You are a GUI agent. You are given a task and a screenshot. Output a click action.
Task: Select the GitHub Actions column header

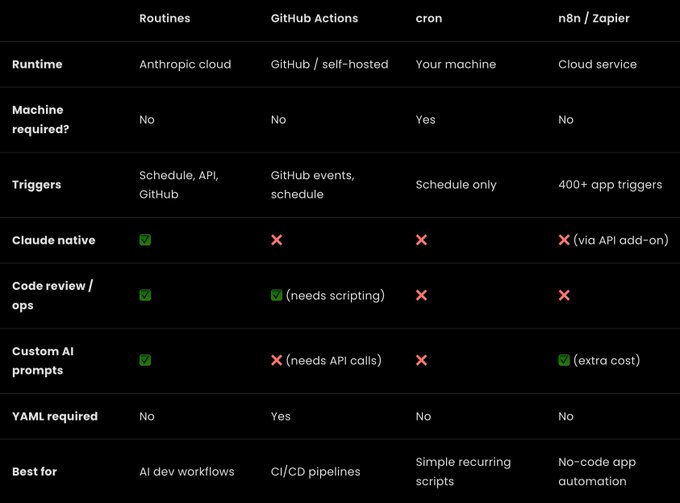(314, 18)
